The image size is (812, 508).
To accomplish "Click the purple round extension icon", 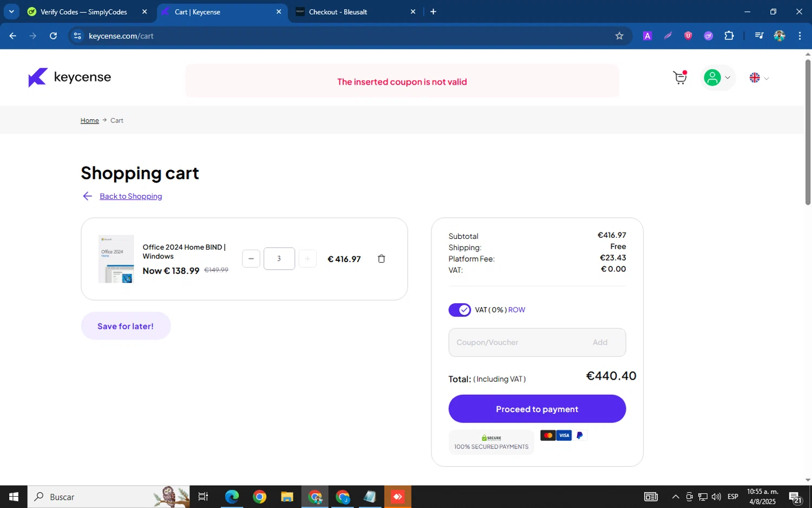I will (x=709, y=36).
